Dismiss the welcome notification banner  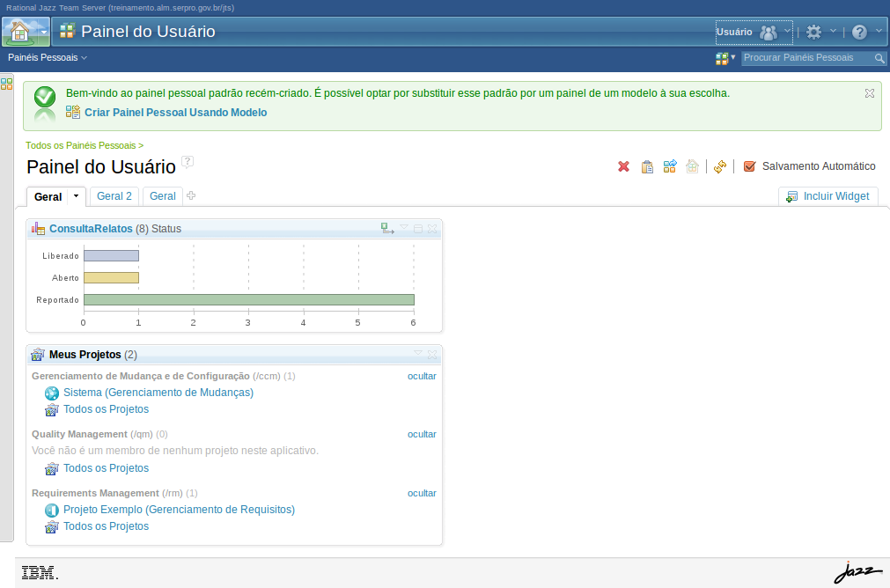(x=870, y=93)
